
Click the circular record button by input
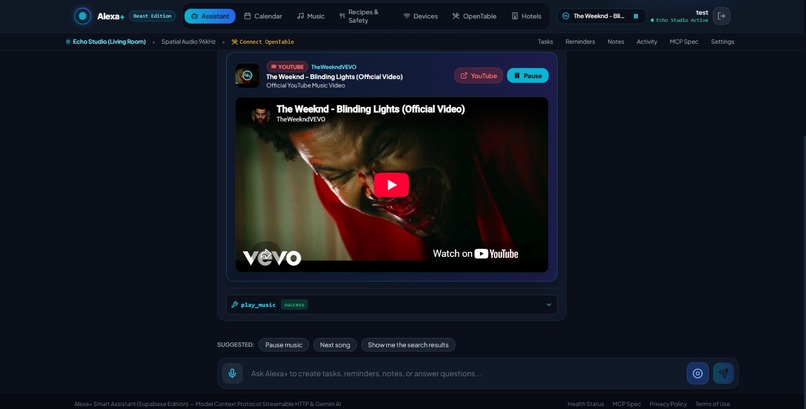point(698,373)
